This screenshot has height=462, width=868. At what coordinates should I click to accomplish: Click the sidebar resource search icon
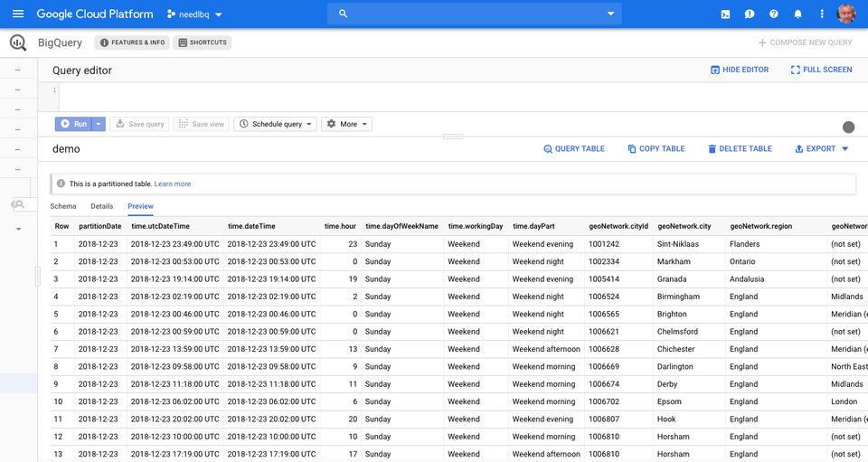click(x=19, y=204)
